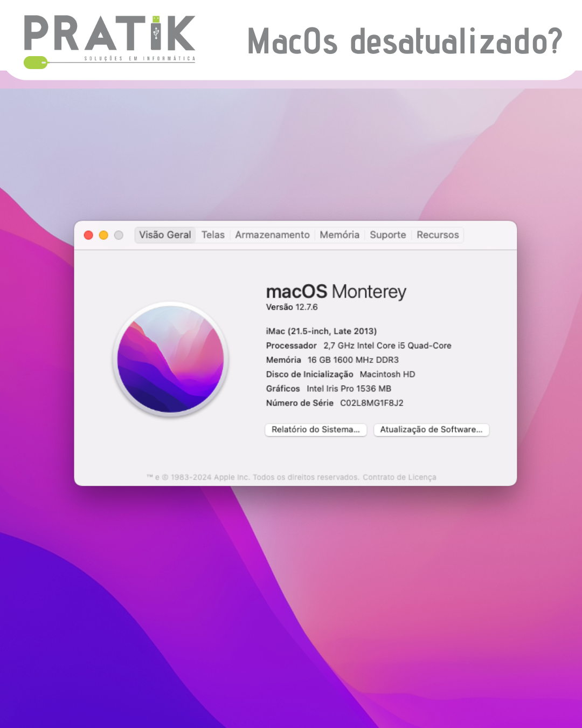Click the greyed-out zoom window button
The image size is (582, 728).
(x=119, y=235)
